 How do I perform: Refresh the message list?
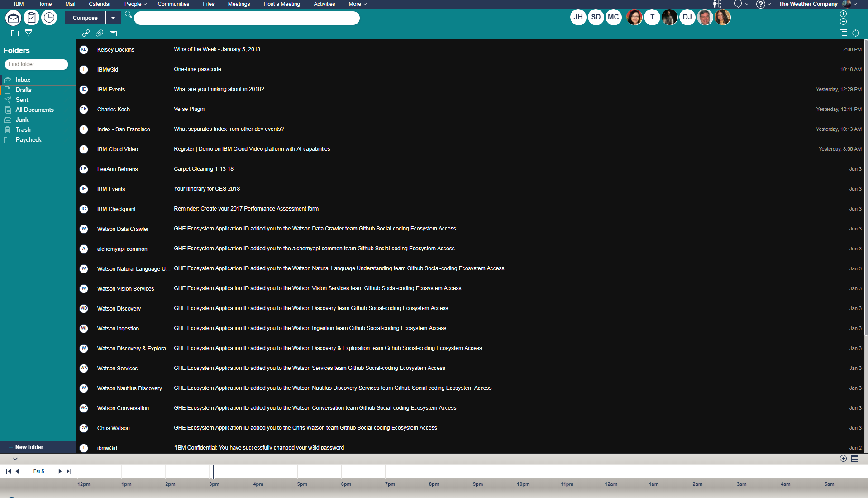[x=856, y=33]
